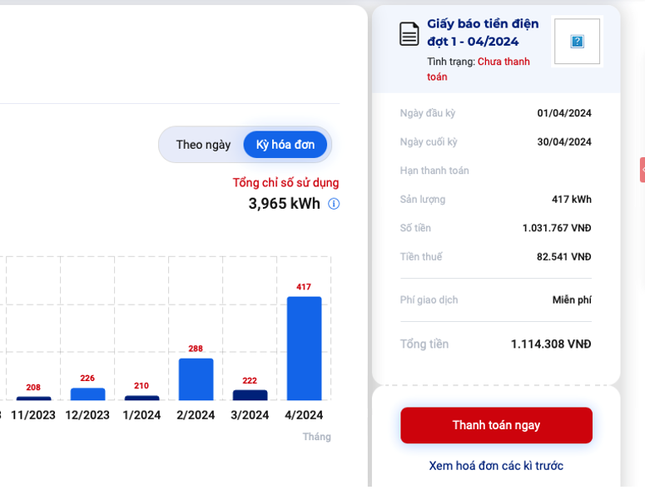Click the 417 value label above bar
This screenshot has height=490, width=645.
point(304,287)
